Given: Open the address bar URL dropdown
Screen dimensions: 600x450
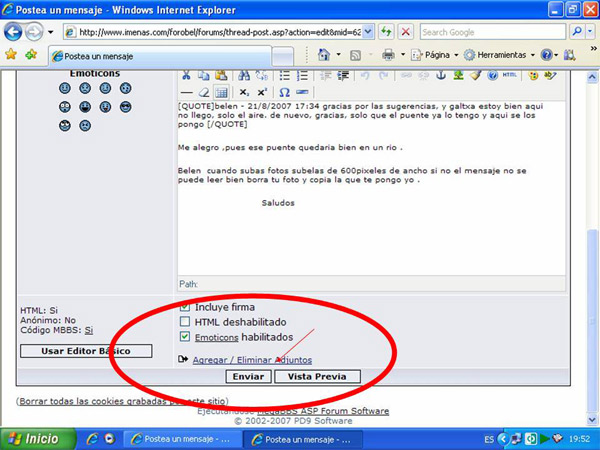Looking at the screenshot, I should click(x=369, y=32).
